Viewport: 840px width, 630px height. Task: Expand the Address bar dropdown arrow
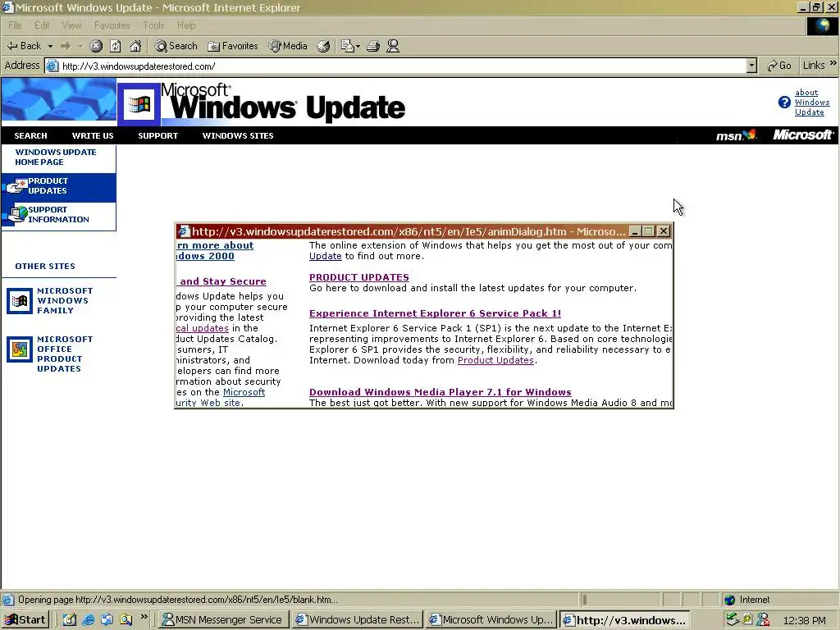point(751,66)
